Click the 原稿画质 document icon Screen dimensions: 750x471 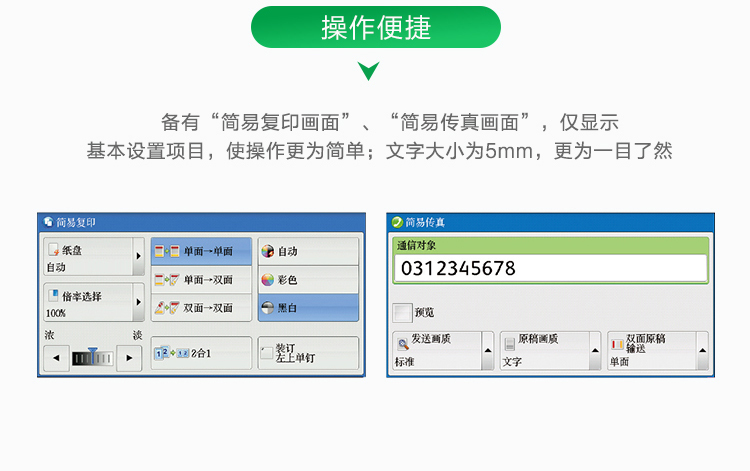(510, 343)
